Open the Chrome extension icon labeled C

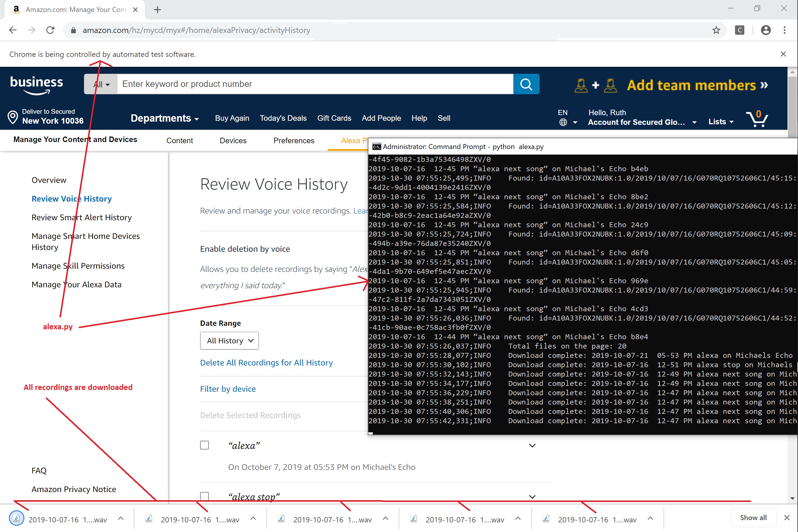tap(740, 30)
